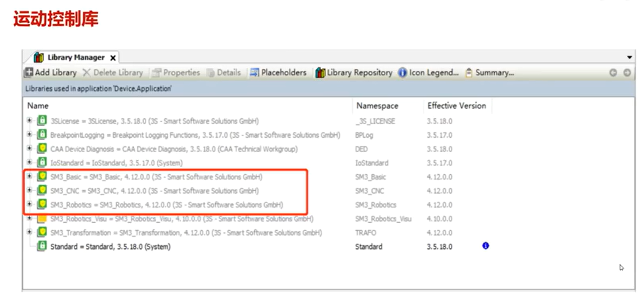The width and height of the screenshot is (644, 297).
Task: Click the Effective Version column header
Action: coord(457,106)
